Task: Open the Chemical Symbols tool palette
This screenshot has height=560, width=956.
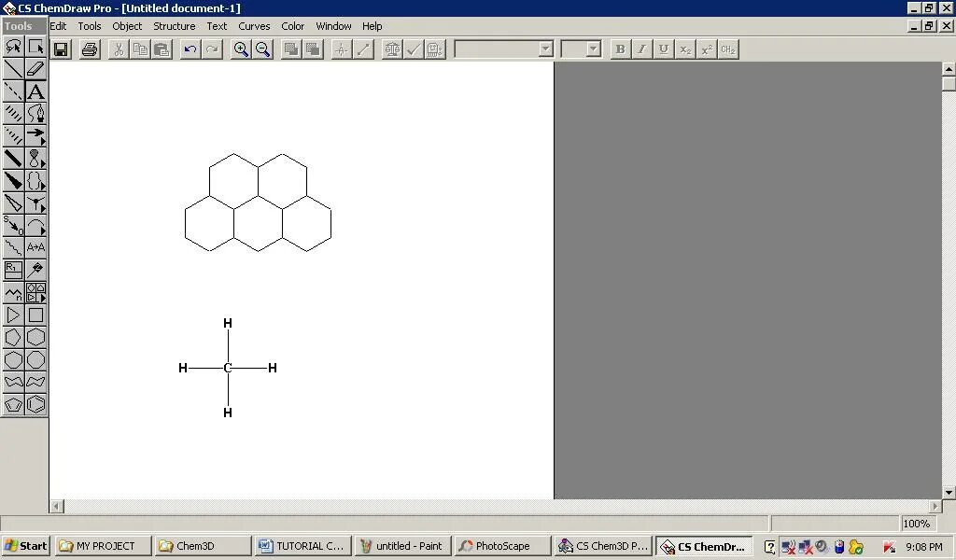Action: (36, 203)
